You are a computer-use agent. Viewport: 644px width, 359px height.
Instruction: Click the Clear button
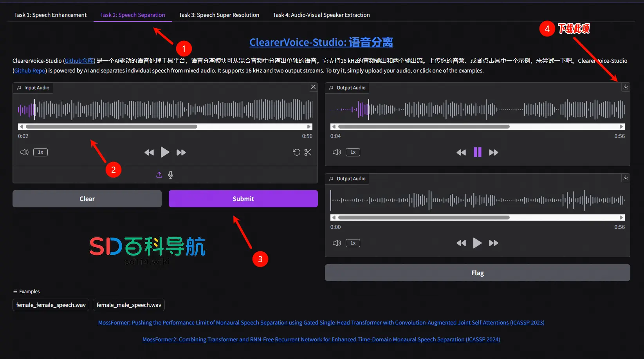click(87, 199)
